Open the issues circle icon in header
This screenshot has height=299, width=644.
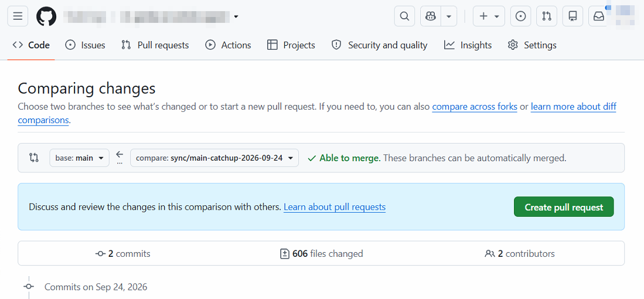[x=521, y=16]
